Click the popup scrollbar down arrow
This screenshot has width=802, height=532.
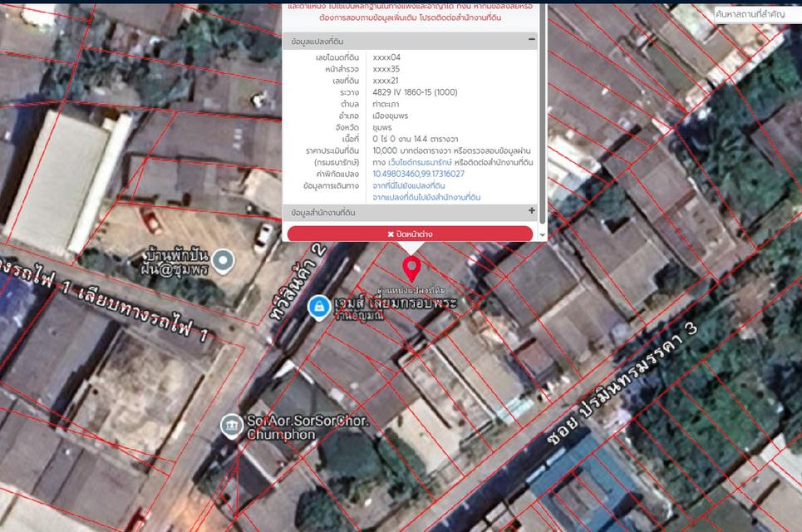coord(544,236)
